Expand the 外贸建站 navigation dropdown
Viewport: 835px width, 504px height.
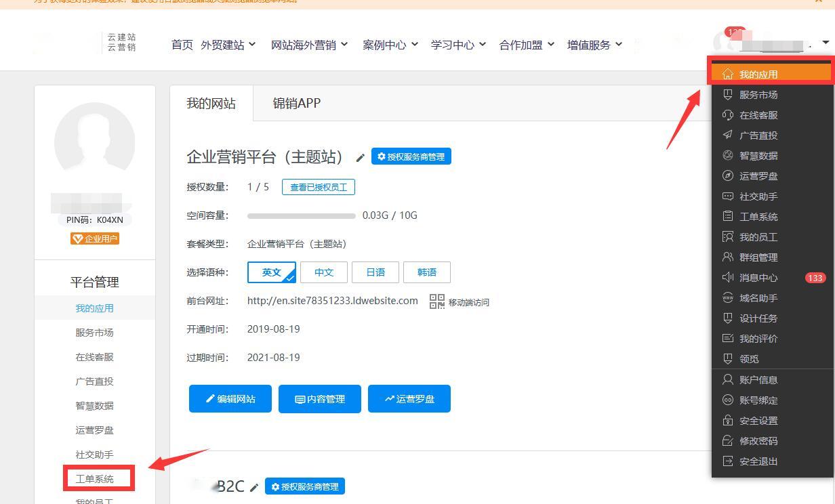228,45
